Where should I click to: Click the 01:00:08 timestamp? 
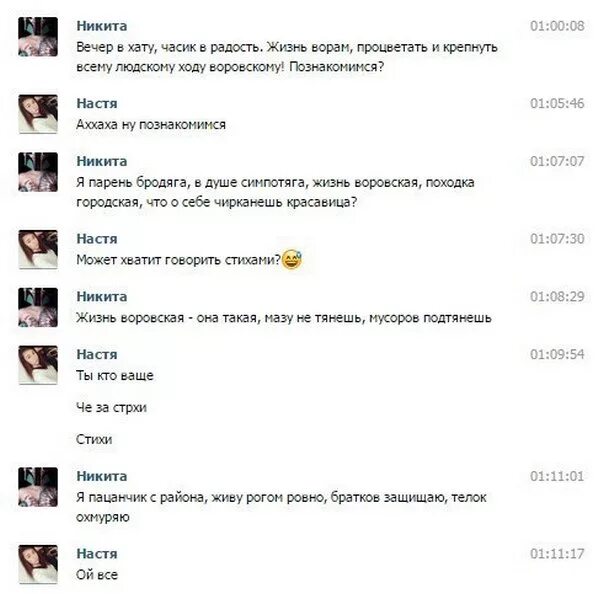557,26
